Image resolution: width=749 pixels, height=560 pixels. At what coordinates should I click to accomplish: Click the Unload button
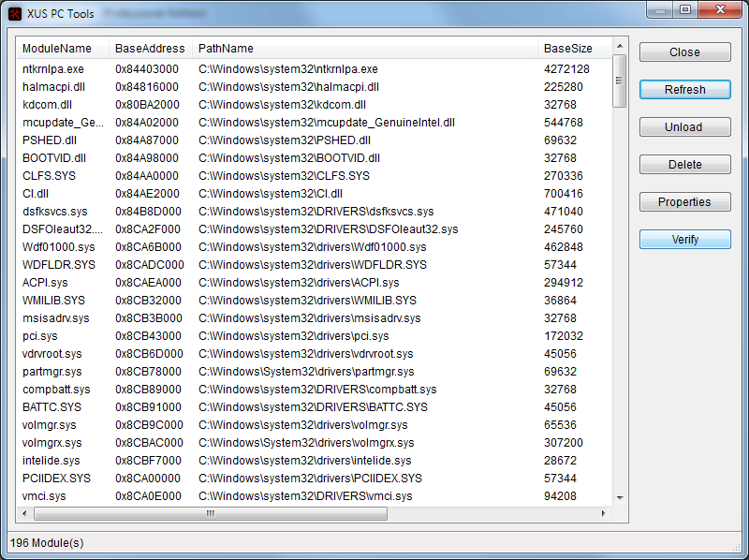tap(684, 127)
